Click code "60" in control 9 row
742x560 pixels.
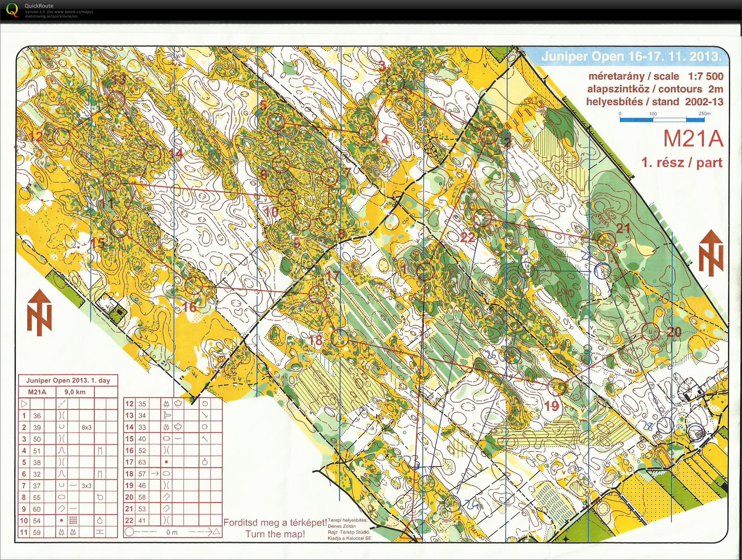(x=36, y=509)
